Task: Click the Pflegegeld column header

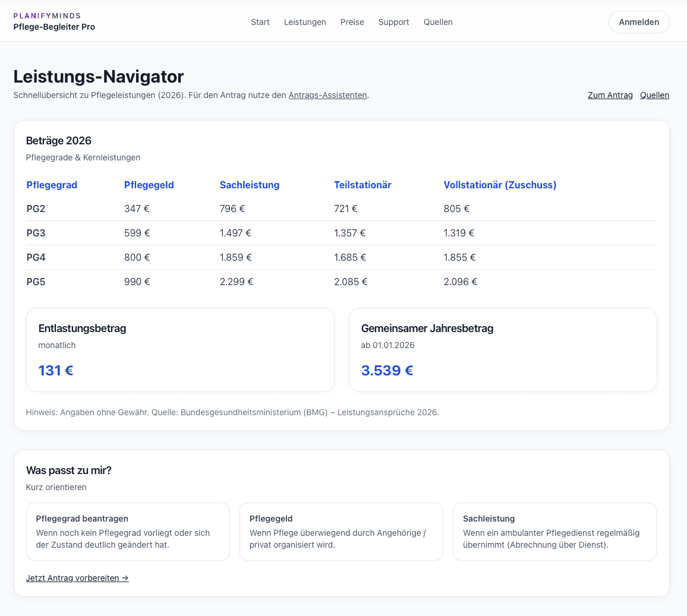Action: click(149, 185)
